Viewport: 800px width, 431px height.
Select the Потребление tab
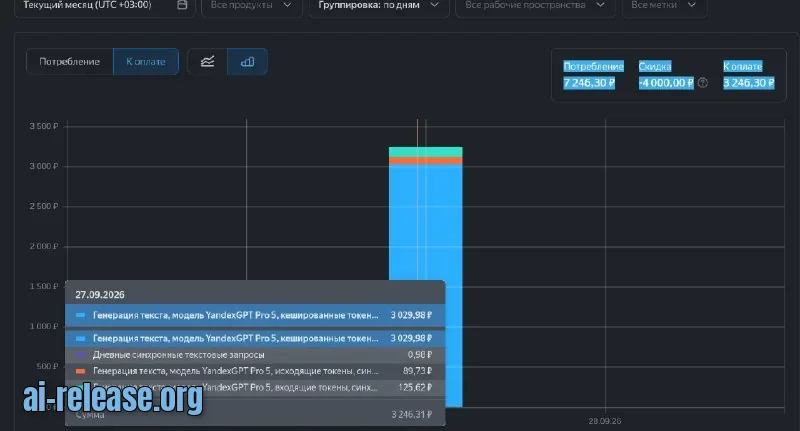click(x=69, y=62)
